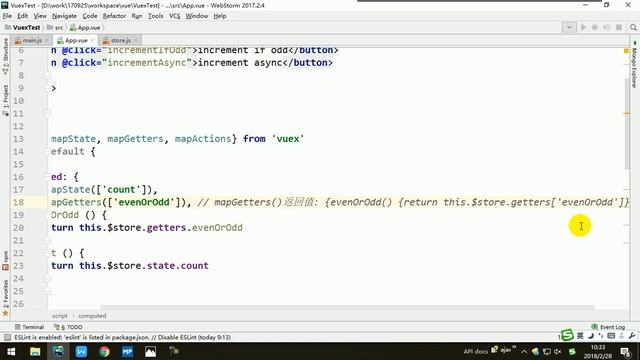The width and height of the screenshot is (640, 360).
Task: Click the yellow inspection indicator at editor top-right
Action: pyautogui.click(x=626, y=51)
